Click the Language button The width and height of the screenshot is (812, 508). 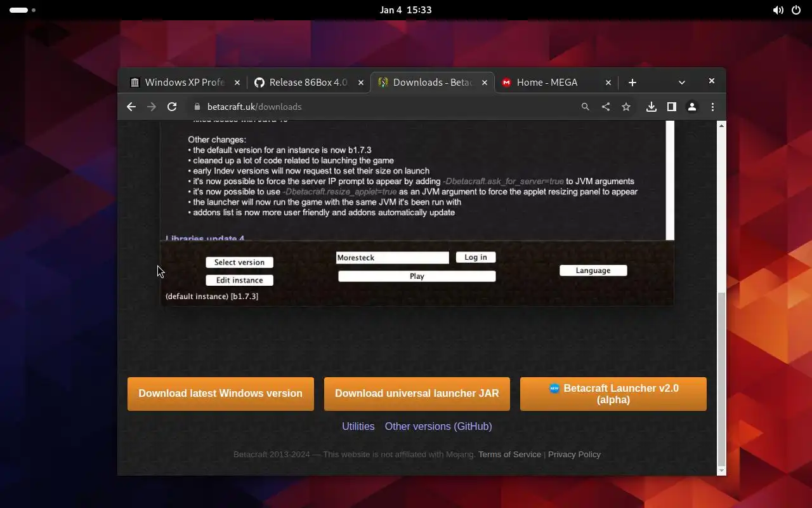(593, 271)
